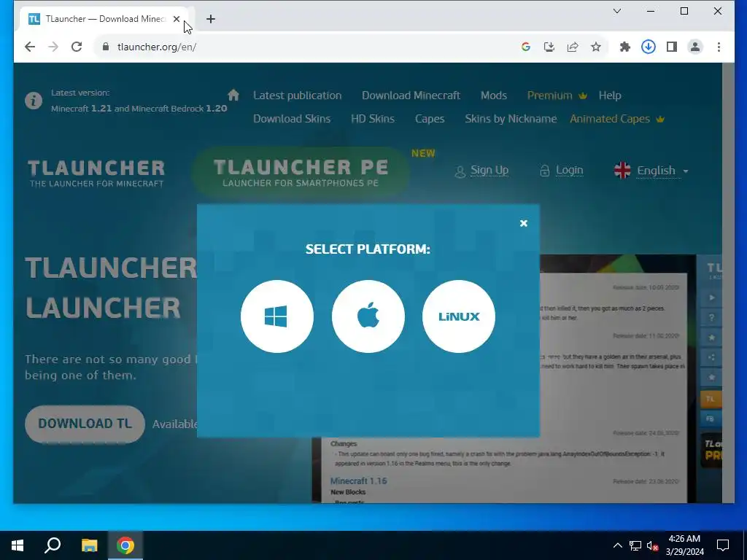Image resolution: width=747 pixels, height=560 pixels.
Task: Click the TLauncher logo
Action: 96,174
